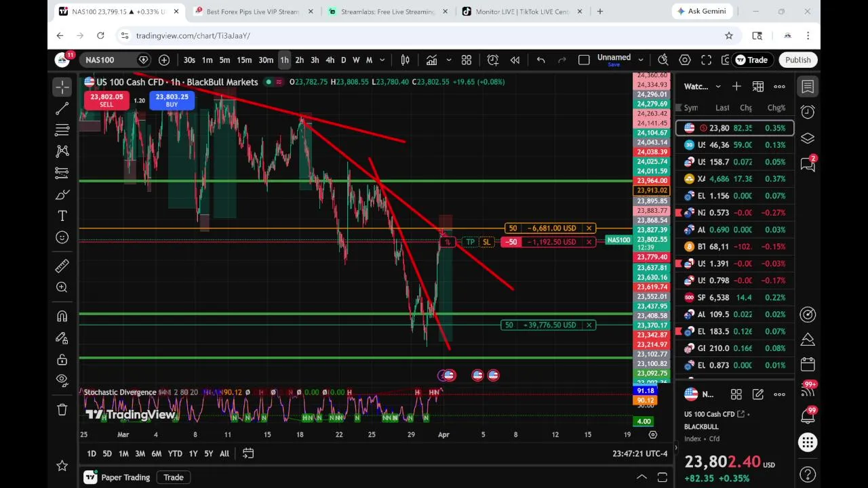The width and height of the screenshot is (868, 488).
Task: Expand the Watchlist name dropdown
Action: coord(717,87)
